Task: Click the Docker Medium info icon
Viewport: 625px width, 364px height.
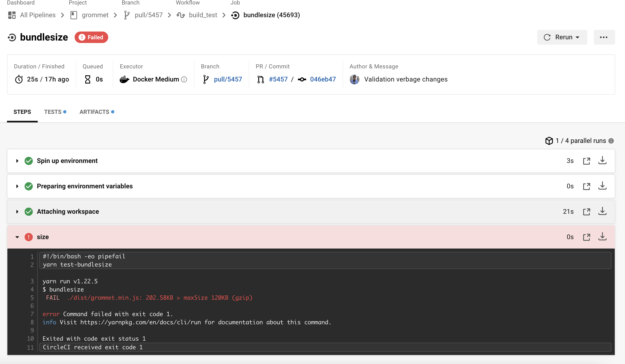Action: point(184,80)
